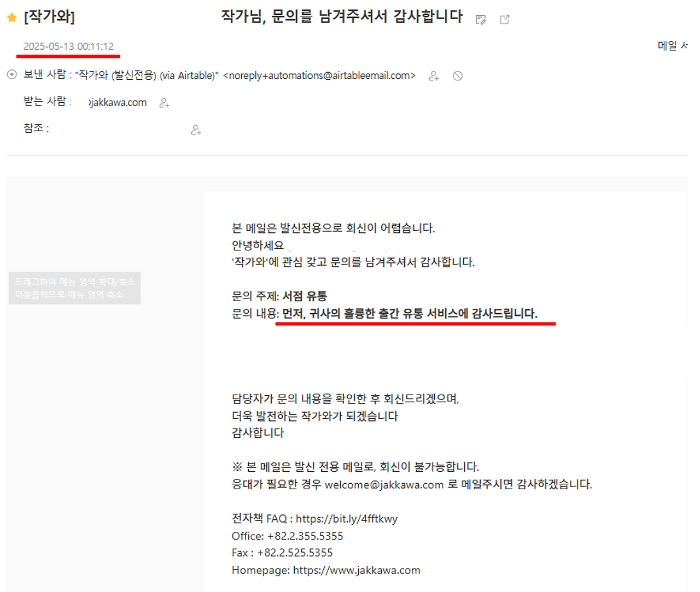Click the add-contact icon in the 참조 row

pyautogui.click(x=195, y=130)
